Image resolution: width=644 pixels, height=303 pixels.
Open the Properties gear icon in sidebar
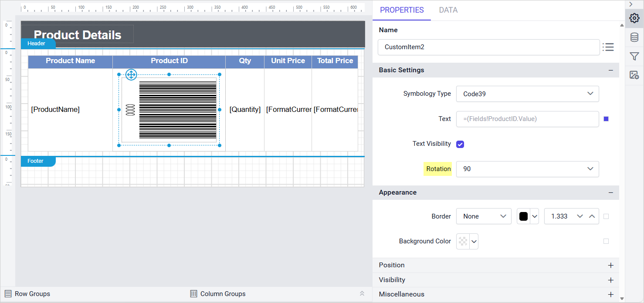(x=634, y=18)
